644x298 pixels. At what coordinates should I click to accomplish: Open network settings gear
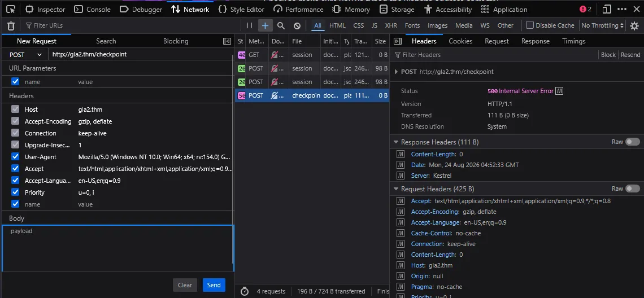tap(634, 26)
